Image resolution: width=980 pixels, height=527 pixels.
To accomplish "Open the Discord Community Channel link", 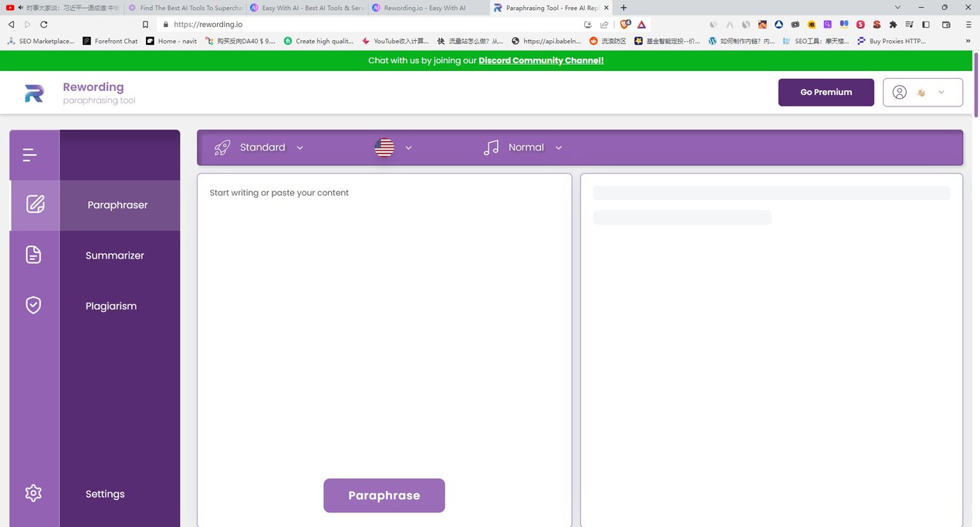I will [x=540, y=59].
